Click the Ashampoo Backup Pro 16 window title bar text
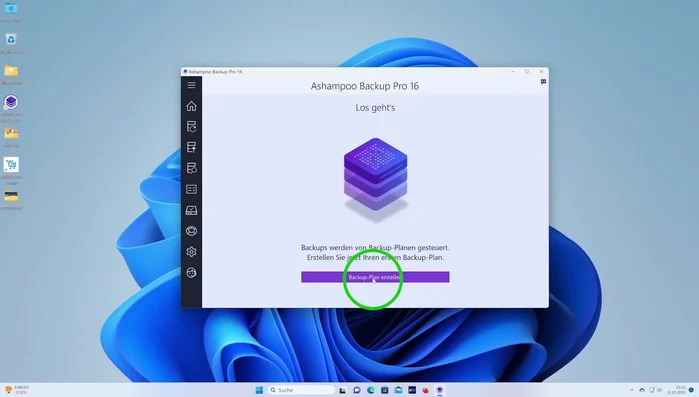The image size is (699, 397). [x=215, y=72]
